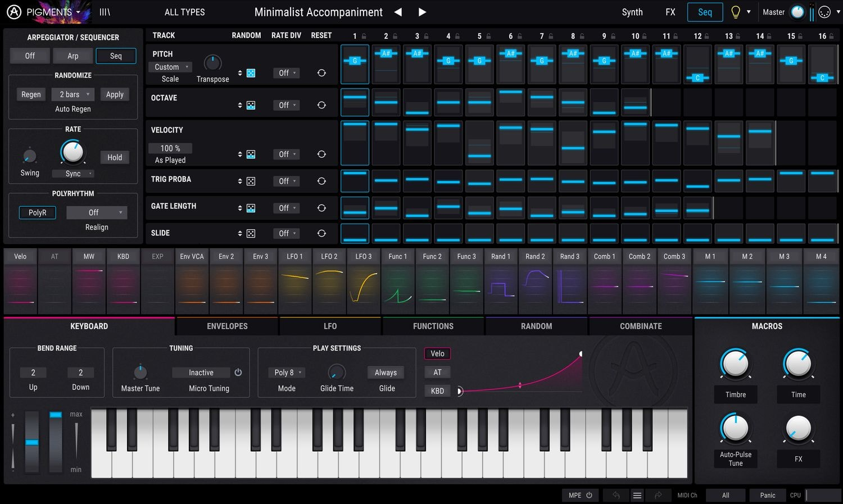Select Seq mode in Arpeggiator/Sequencer panel
Viewport: 843px width, 504px height.
(x=116, y=56)
